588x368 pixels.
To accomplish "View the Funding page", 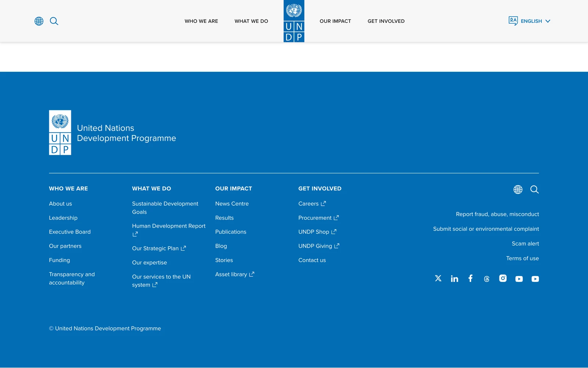I will [x=59, y=260].
